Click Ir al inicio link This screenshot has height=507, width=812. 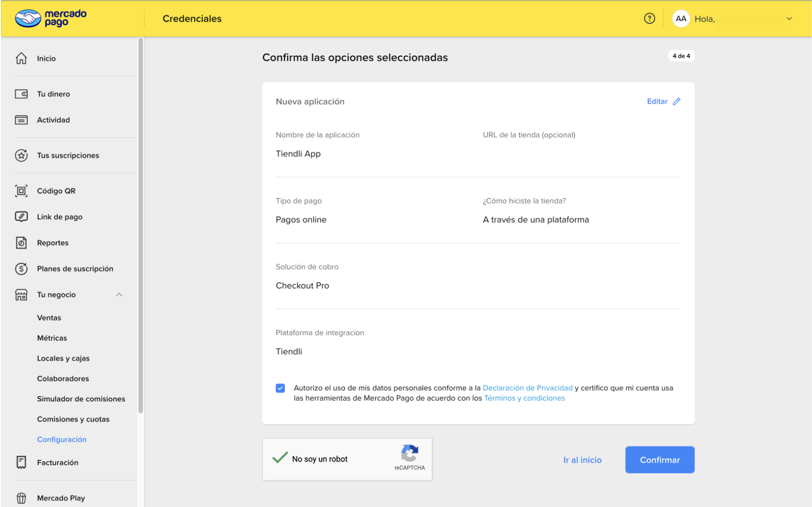point(582,460)
